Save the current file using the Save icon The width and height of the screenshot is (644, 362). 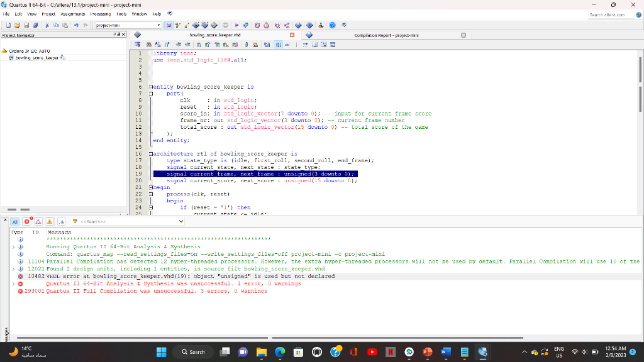(x=26, y=26)
